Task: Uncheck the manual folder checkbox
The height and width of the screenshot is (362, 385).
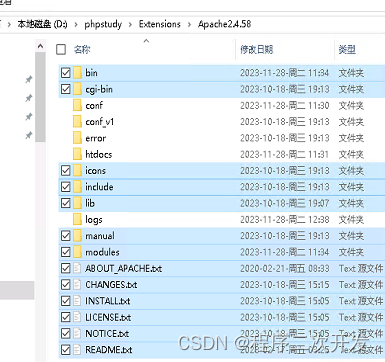Action: tap(66, 236)
